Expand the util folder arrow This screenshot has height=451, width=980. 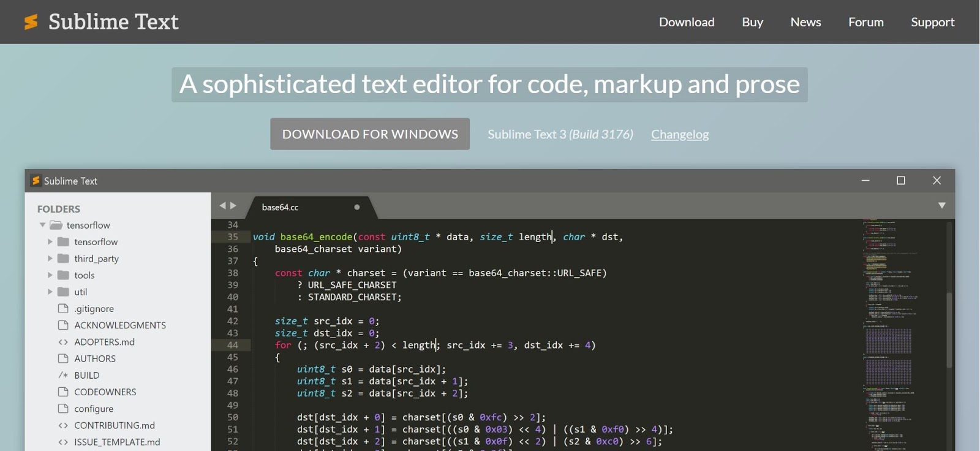pos(50,292)
